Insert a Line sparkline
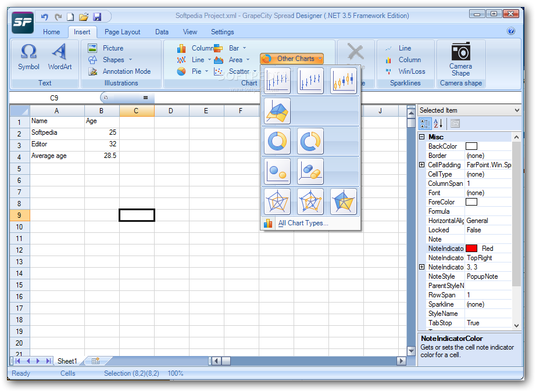This screenshot has width=536, height=392. click(x=399, y=48)
